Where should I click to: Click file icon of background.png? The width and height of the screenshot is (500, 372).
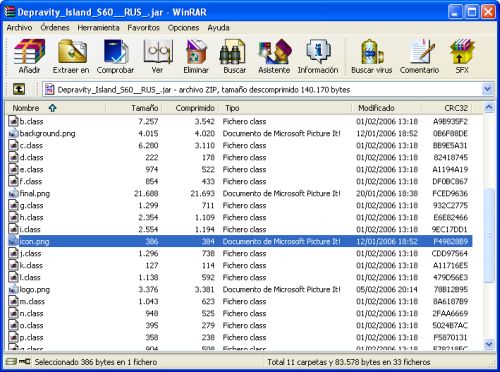13,134
